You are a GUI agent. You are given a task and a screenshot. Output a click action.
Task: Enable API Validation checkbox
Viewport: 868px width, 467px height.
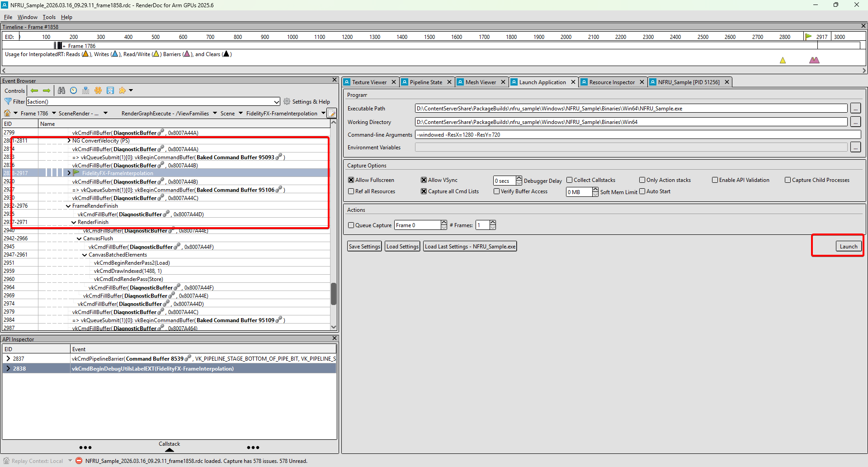tap(715, 180)
